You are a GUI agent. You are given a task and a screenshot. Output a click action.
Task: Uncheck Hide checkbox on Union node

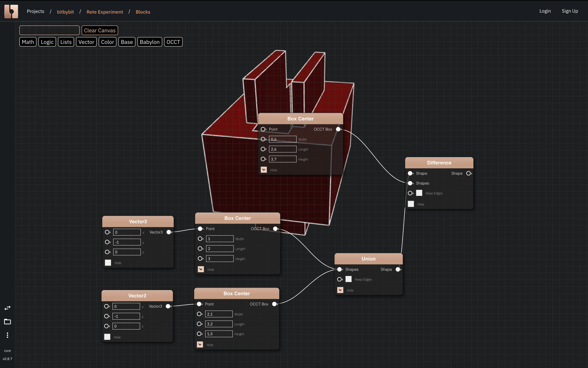click(340, 290)
